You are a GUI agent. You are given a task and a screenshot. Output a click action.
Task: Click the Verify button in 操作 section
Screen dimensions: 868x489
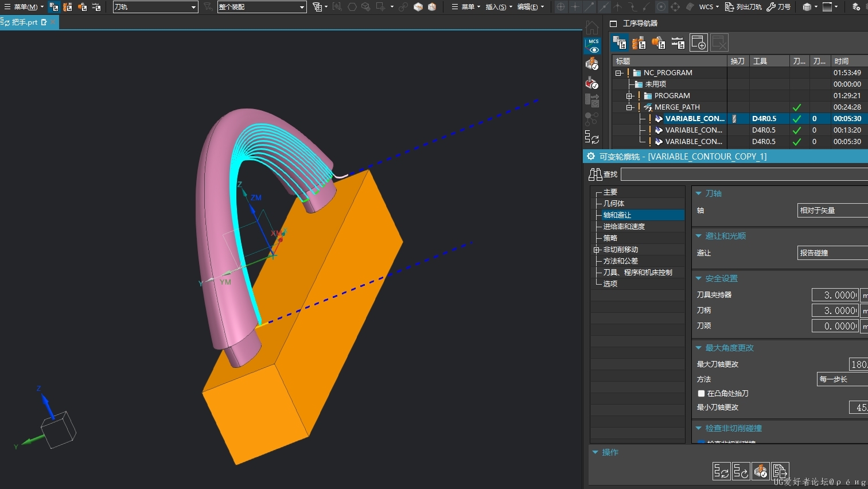coord(761,471)
